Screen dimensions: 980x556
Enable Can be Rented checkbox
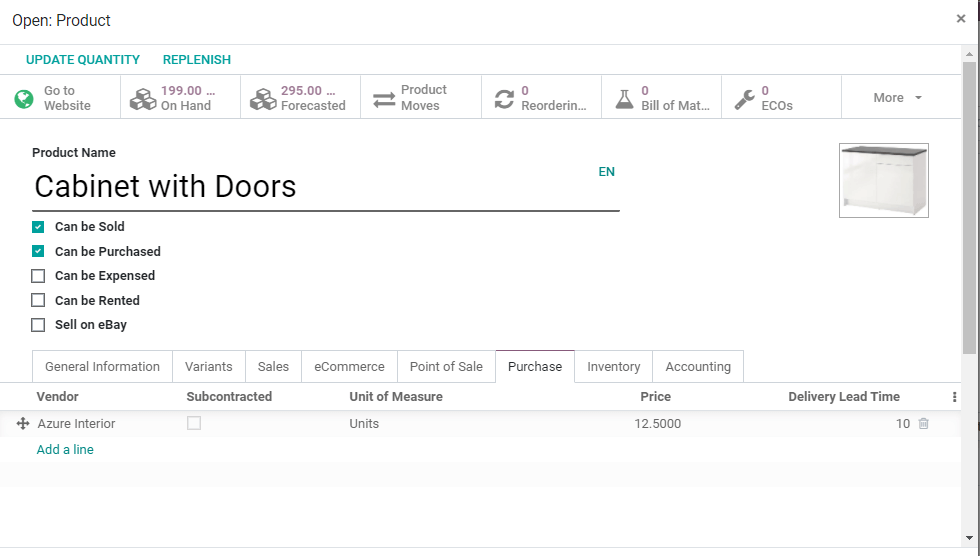(x=38, y=300)
